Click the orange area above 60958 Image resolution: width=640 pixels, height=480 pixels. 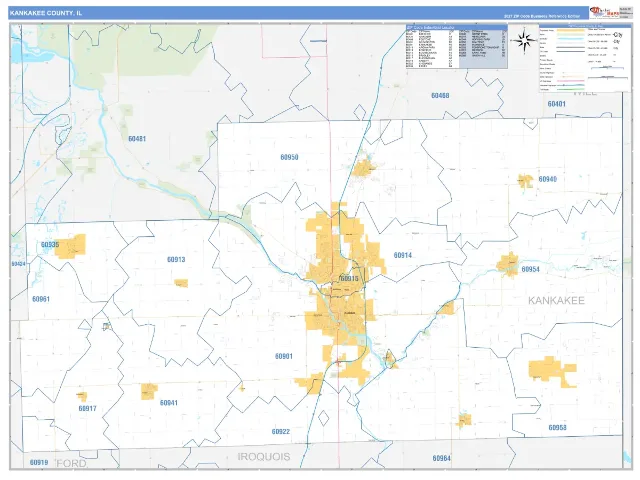click(x=552, y=371)
